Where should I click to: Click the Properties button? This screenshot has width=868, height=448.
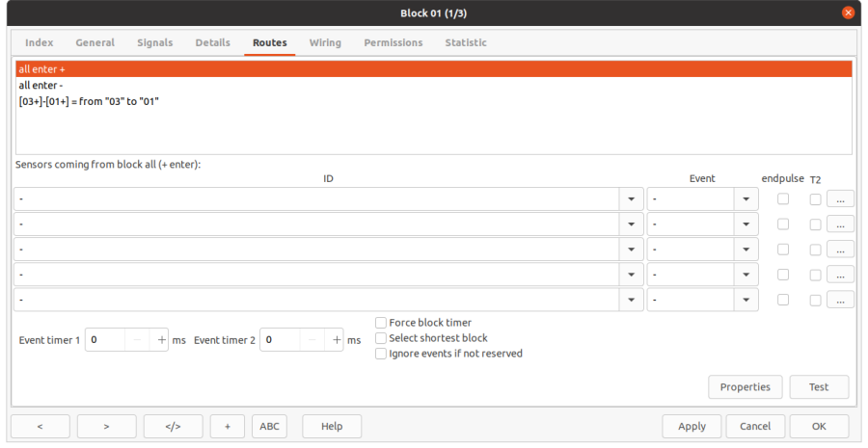[x=745, y=387]
